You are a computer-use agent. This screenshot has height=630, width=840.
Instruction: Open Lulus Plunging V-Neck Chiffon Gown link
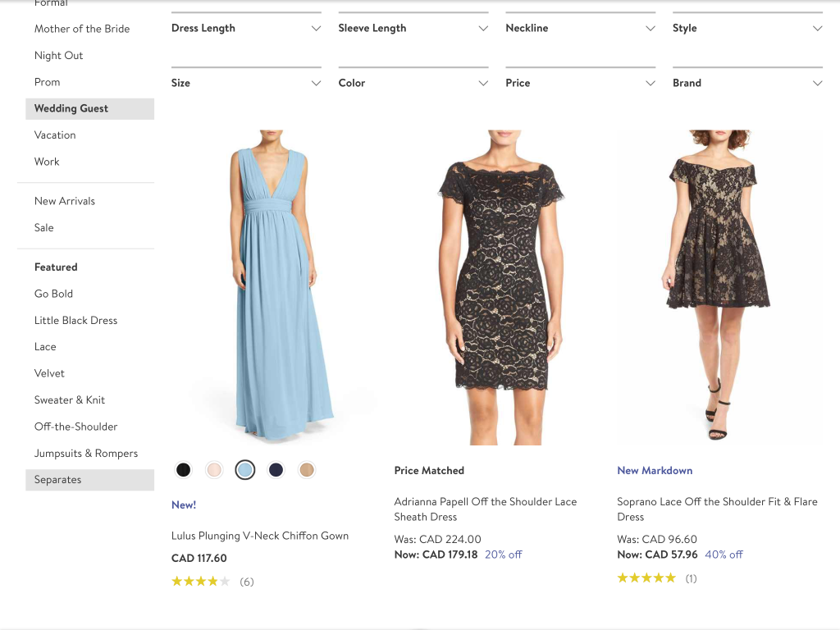[x=260, y=536]
